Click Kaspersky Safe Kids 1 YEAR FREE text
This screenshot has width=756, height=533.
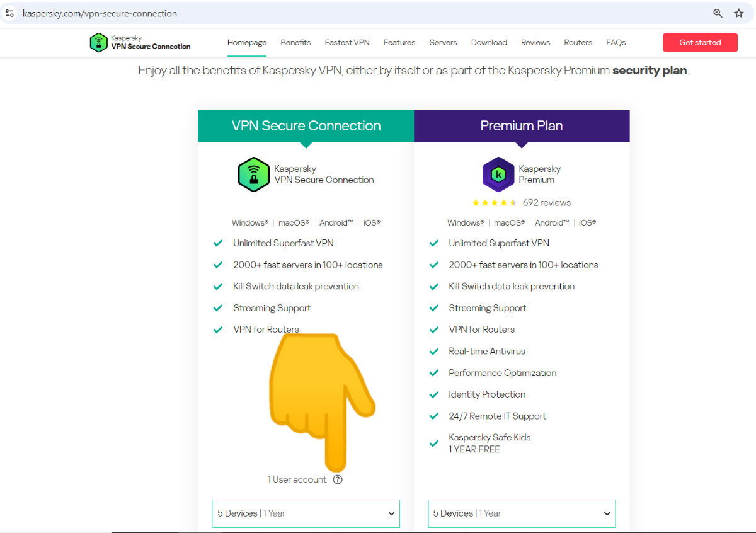tap(490, 444)
